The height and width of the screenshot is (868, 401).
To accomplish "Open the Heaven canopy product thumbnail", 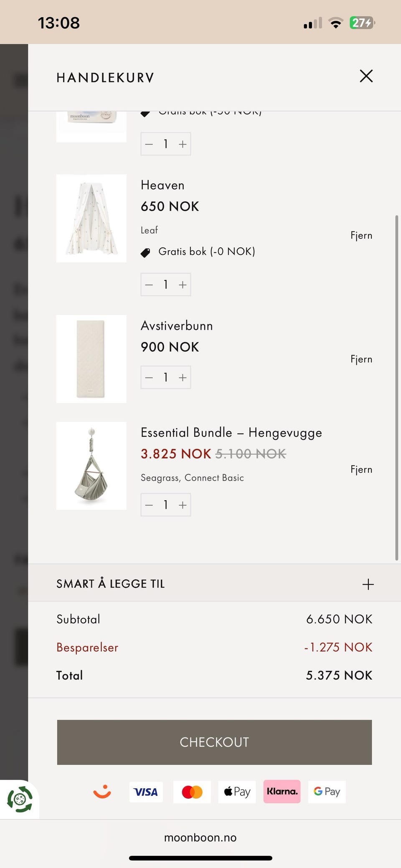I will click(91, 218).
